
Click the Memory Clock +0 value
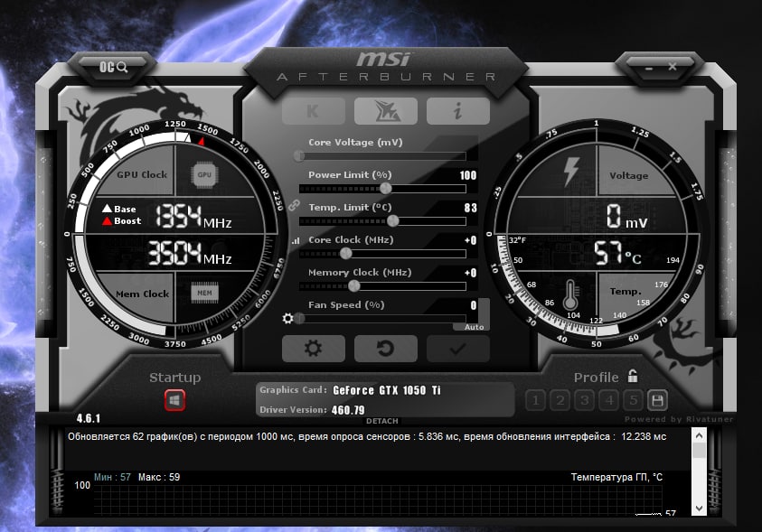[470, 273]
